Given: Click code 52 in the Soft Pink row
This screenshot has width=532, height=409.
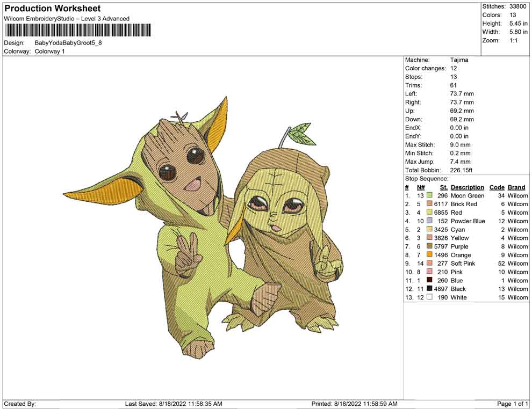Looking at the screenshot, I should tap(501, 264).
